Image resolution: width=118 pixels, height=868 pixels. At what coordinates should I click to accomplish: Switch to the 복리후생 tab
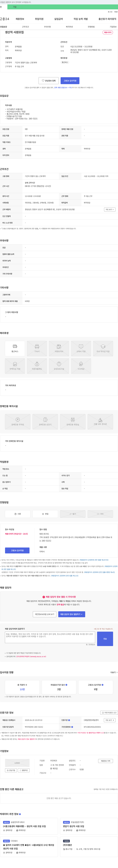pyautogui.click(x=69, y=27)
